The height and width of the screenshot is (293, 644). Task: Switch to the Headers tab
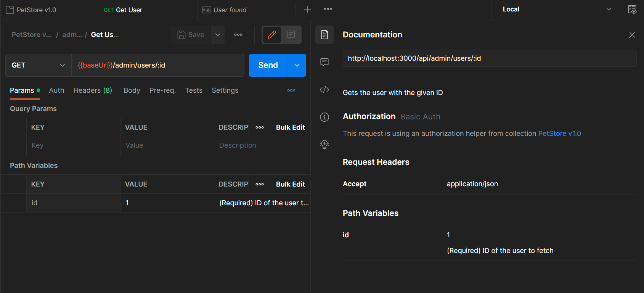pyautogui.click(x=93, y=90)
